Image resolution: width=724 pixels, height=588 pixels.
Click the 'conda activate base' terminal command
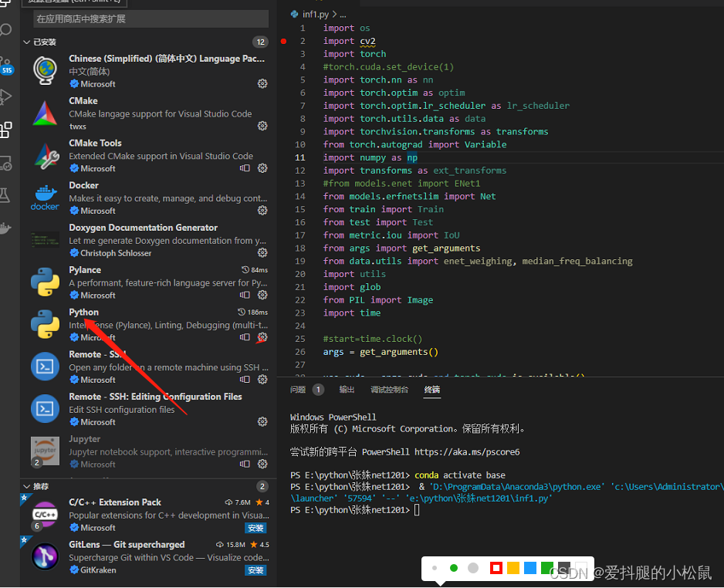tap(460, 475)
